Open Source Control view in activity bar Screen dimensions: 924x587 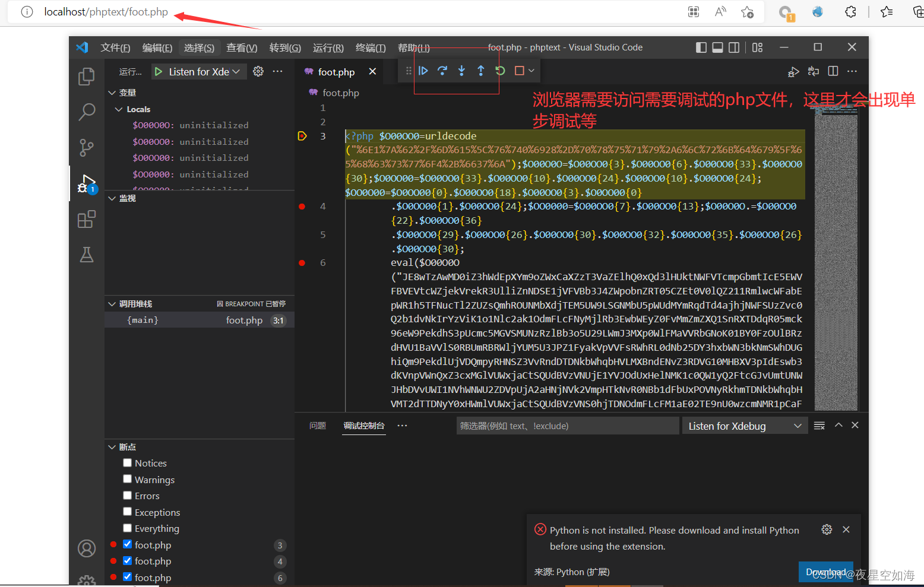coord(87,147)
